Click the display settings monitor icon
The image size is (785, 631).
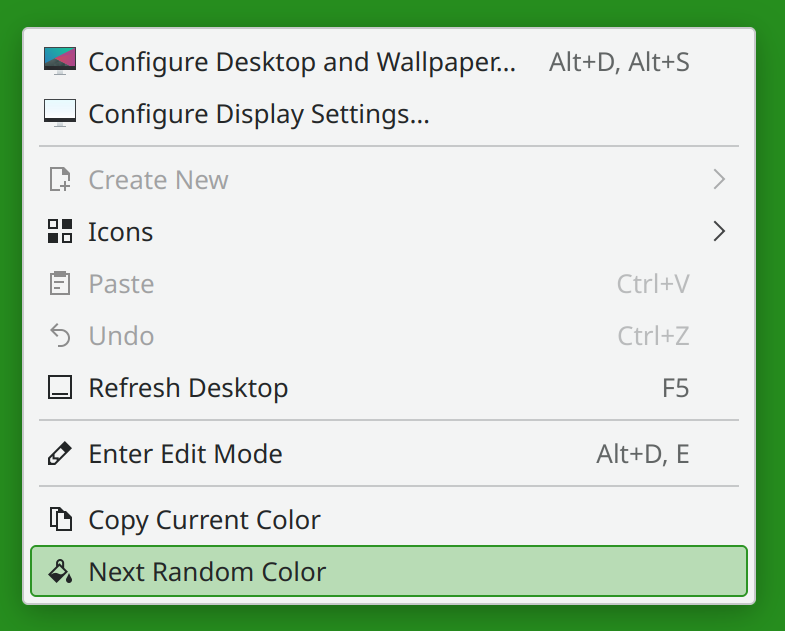[60, 113]
